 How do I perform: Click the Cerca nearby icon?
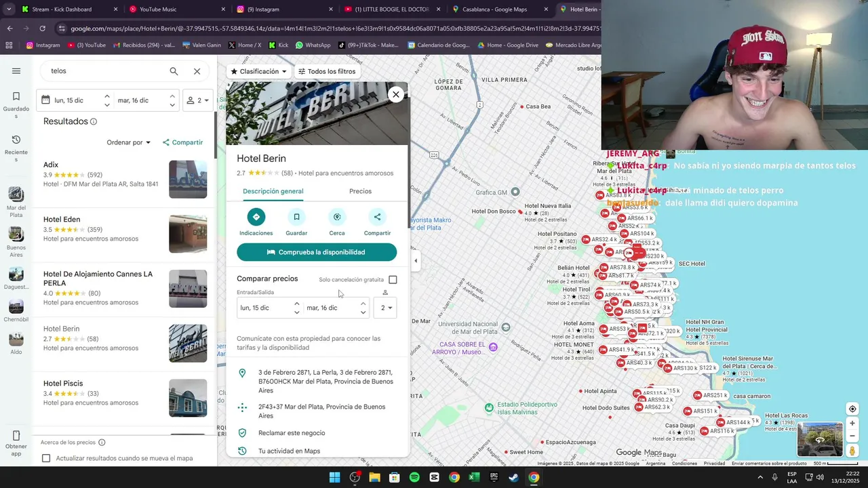point(337,217)
